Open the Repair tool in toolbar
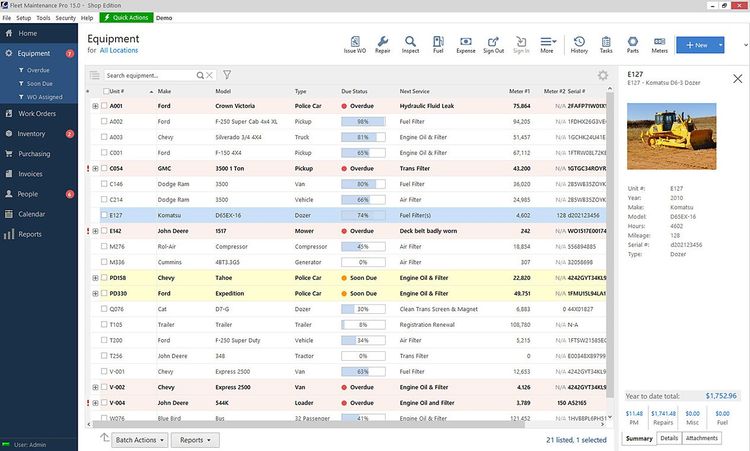 382,43
